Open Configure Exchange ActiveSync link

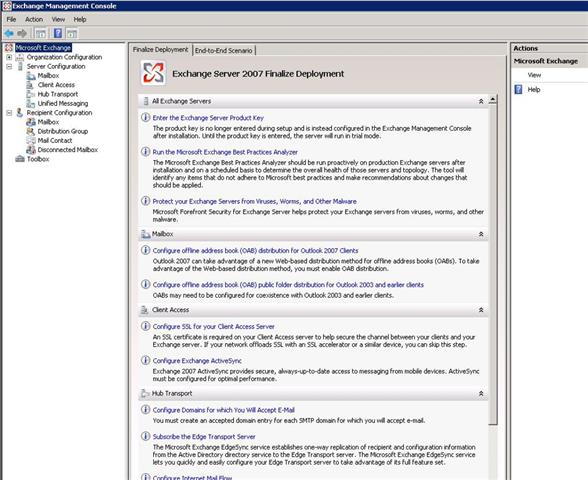pos(197,361)
